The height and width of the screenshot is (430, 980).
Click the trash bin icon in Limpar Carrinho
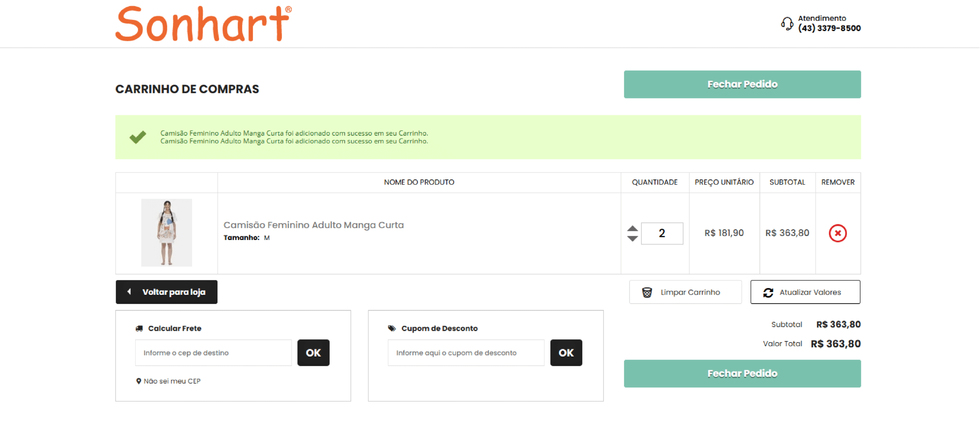(x=647, y=293)
